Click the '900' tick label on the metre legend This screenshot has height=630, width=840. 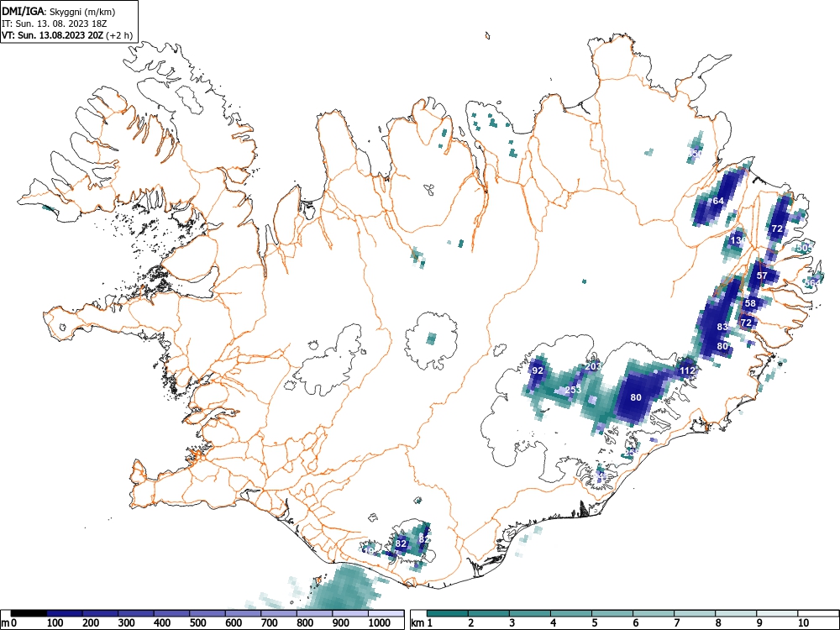tap(341, 623)
